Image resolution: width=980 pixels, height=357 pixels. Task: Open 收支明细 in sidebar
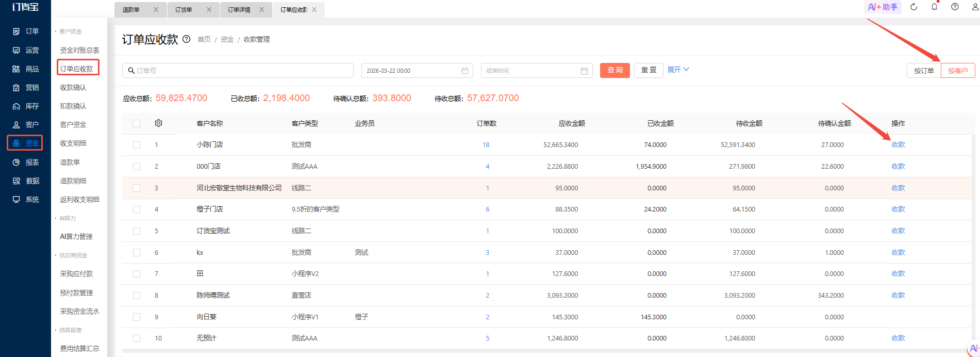click(x=73, y=143)
